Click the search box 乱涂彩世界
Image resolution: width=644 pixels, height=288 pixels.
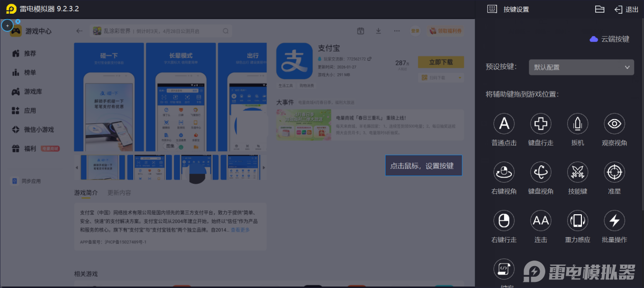[161, 31]
